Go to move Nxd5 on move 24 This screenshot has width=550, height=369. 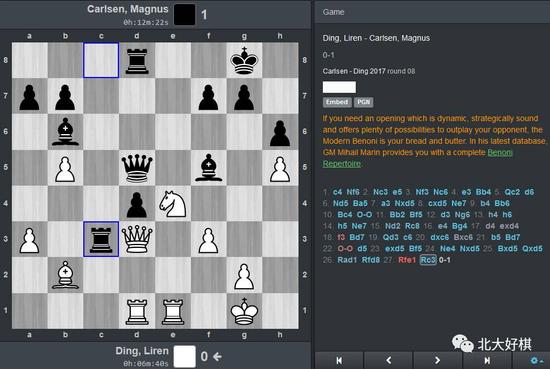[x=469, y=249]
